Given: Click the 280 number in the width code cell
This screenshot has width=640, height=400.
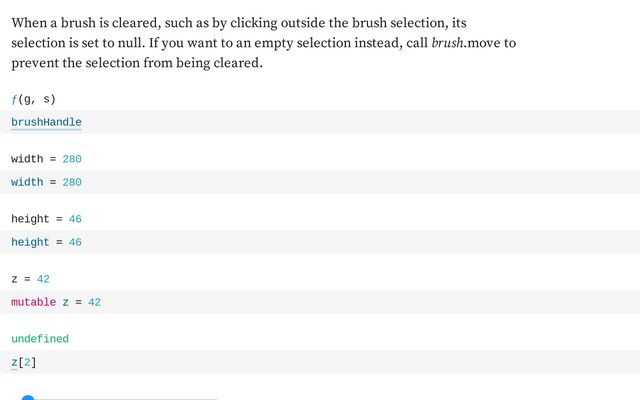Looking at the screenshot, I should tap(72, 182).
